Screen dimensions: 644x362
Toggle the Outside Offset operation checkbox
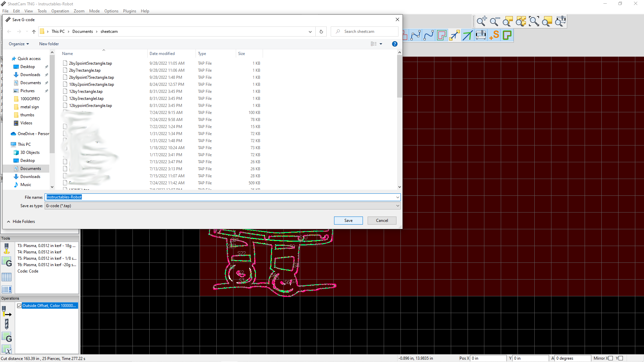click(19, 306)
